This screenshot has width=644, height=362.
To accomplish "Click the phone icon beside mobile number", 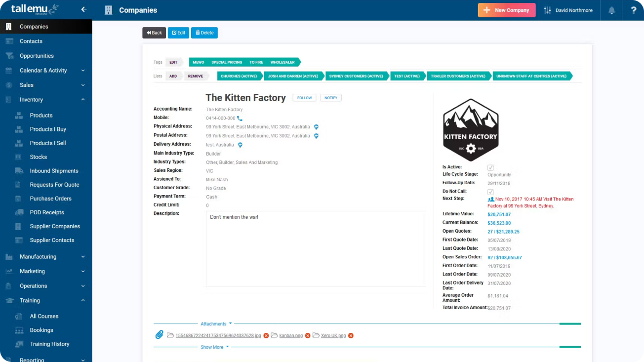I will pyautogui.click(x=240, y=119).
